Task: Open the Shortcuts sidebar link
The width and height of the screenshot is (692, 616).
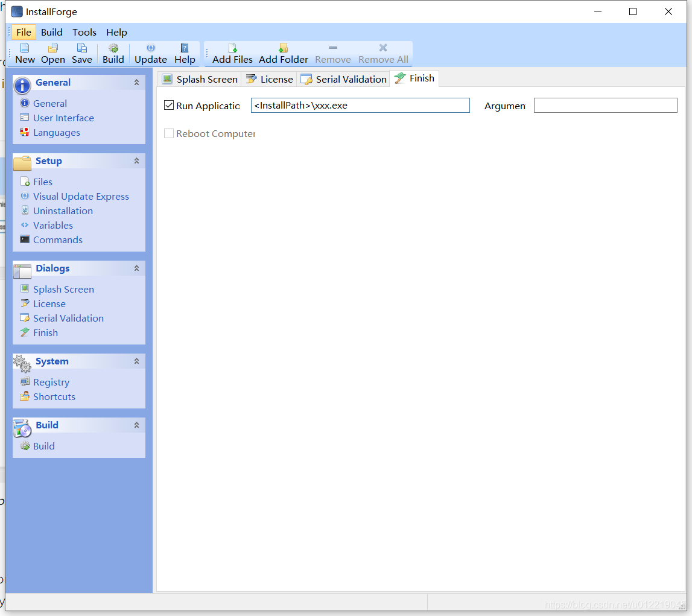Action: 54,397
